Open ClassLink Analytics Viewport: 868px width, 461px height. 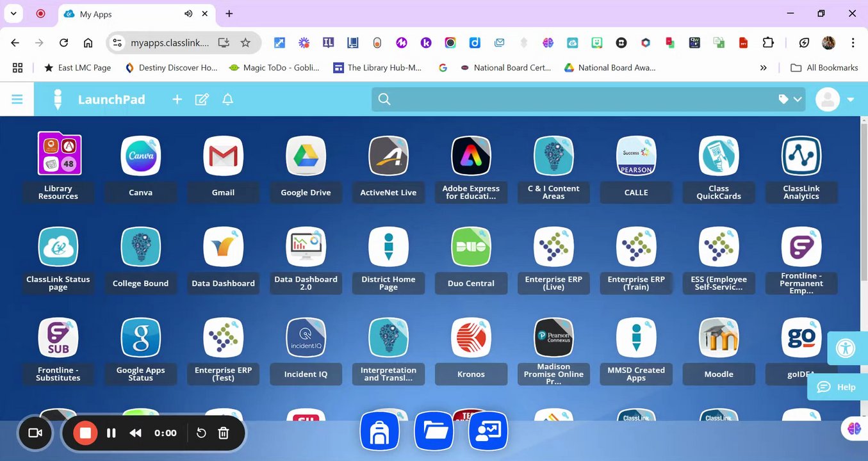(801, 156)
